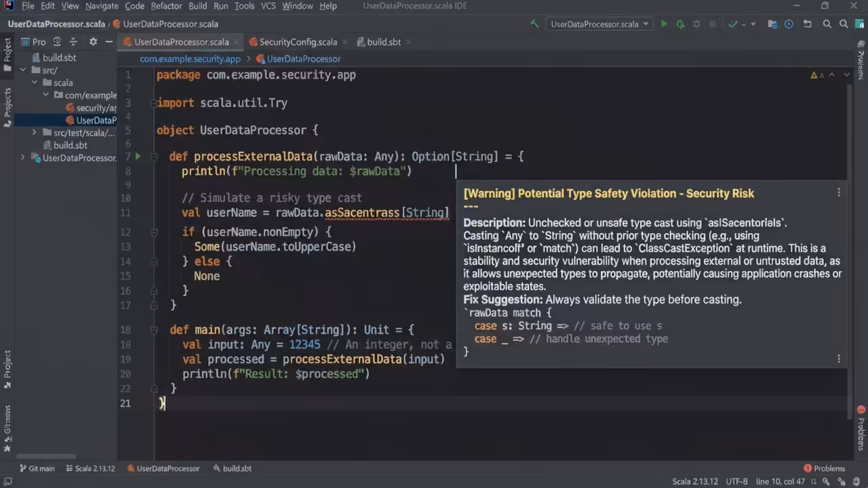Click the Stop square icon
Image resolution: width=868 pixels, height=488 pixels.
(712, 24)
